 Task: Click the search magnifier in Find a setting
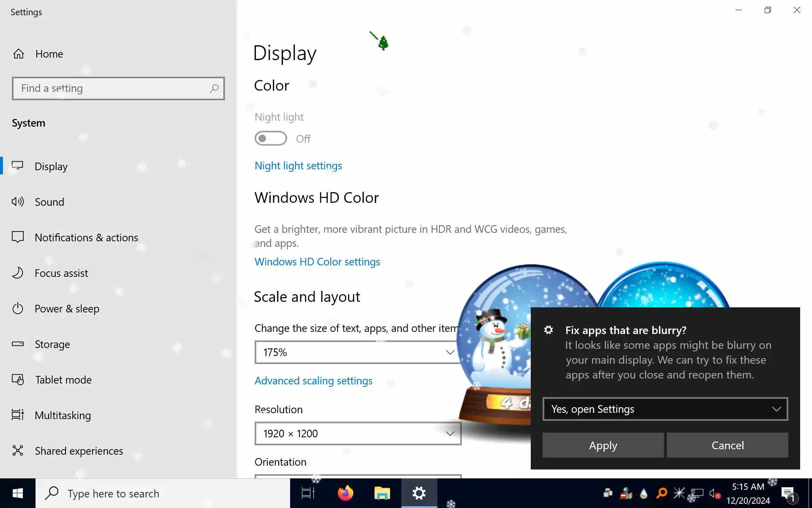point(214,88)
